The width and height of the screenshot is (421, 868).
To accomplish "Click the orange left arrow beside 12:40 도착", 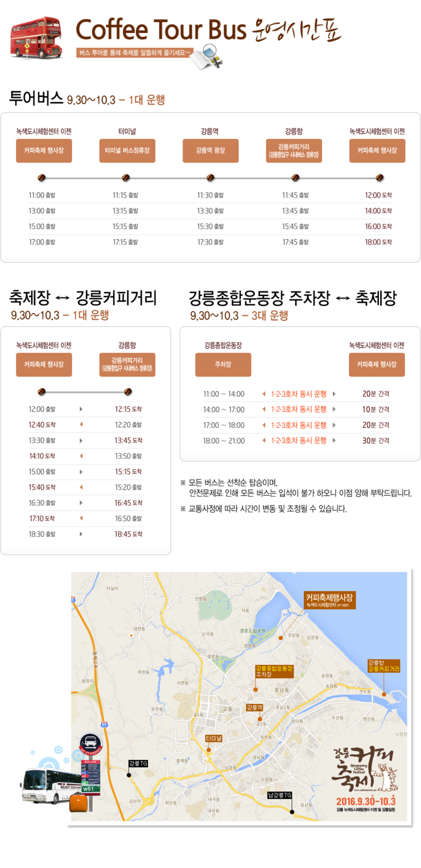I will [81, 425].
